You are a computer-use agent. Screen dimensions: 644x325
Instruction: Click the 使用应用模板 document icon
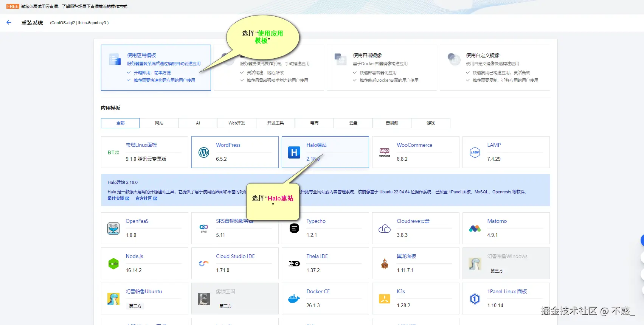click(x=115, y=59)
